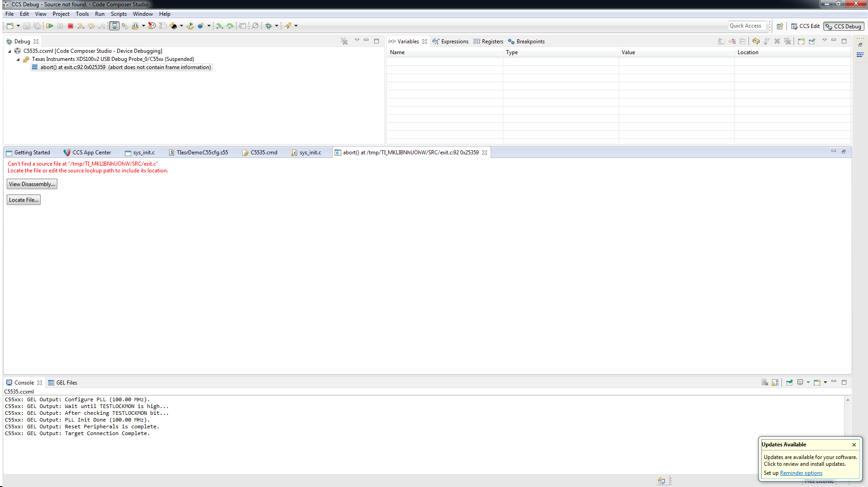868x487 pixels.
Task: Open the dropdown beside CPU Reset icon
Action: pyautogui.click(x=181, y=26)
